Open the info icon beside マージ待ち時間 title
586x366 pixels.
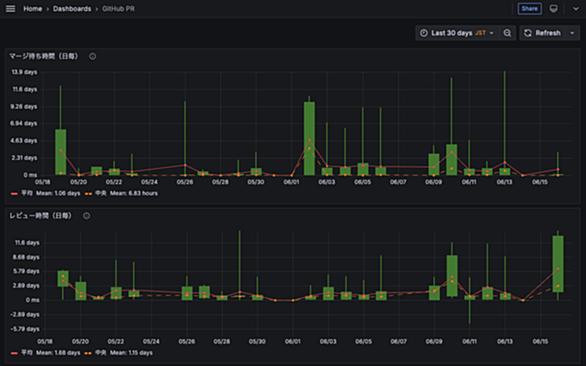(92, 56)
